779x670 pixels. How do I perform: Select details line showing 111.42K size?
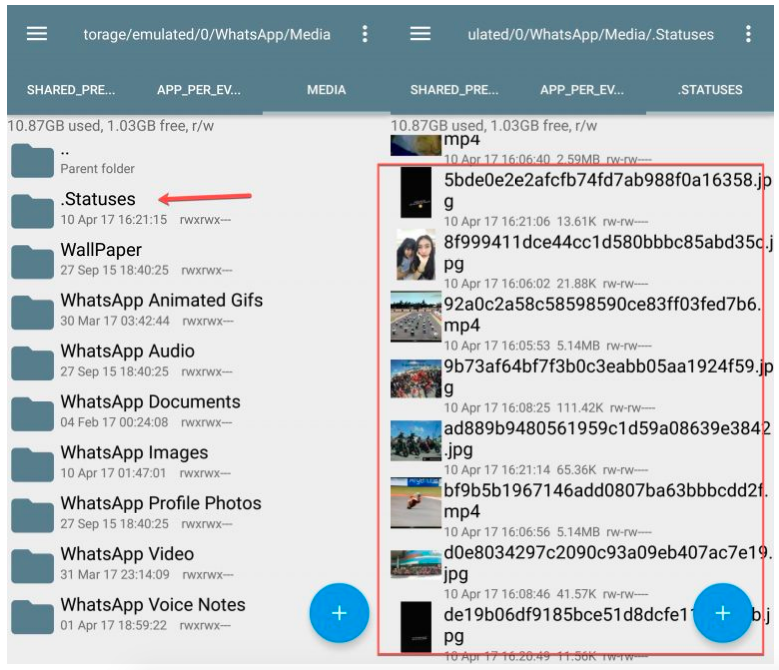click(549, 408)
